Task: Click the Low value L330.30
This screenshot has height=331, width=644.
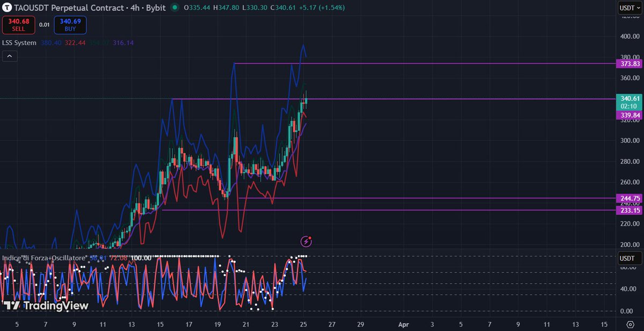Action: point(254,8)
